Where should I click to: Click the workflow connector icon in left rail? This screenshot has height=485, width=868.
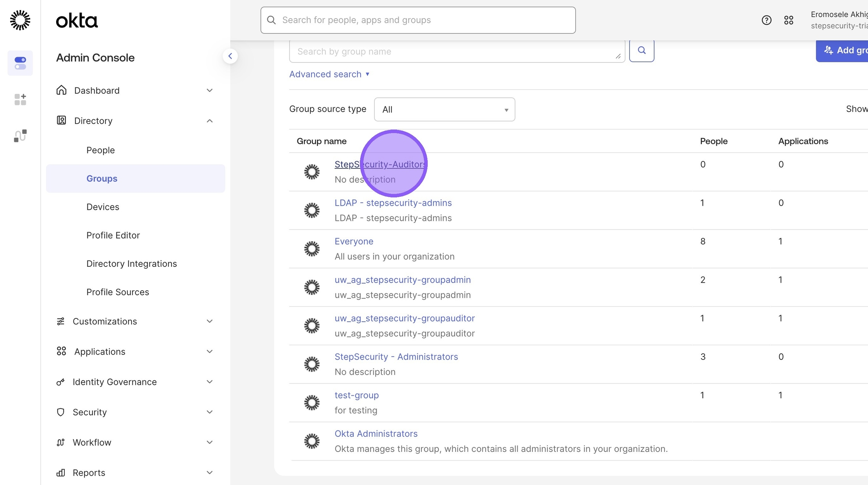click(x=20, y=136)
